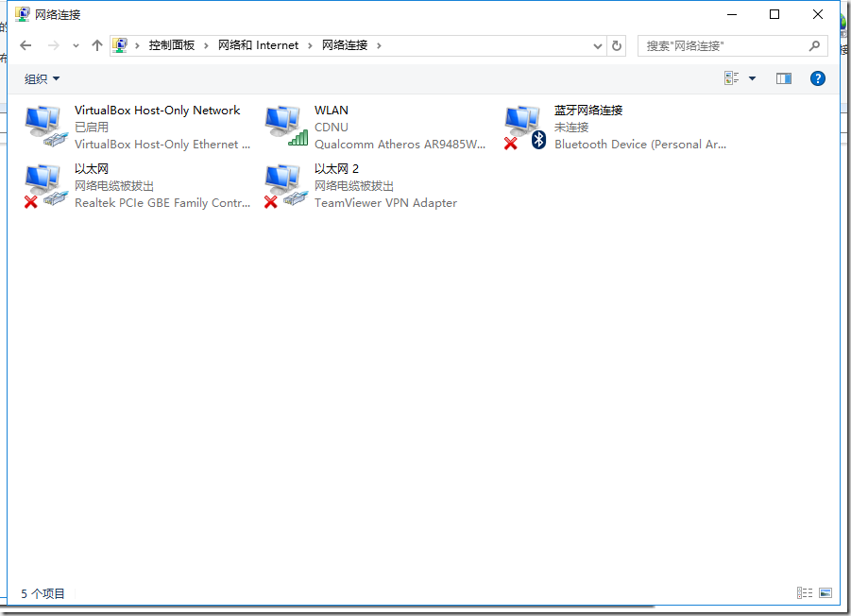The height and width of the screenshot is (616, 851).
Task: Expand the view options dropdown arrow
Action: coord(752,78)
